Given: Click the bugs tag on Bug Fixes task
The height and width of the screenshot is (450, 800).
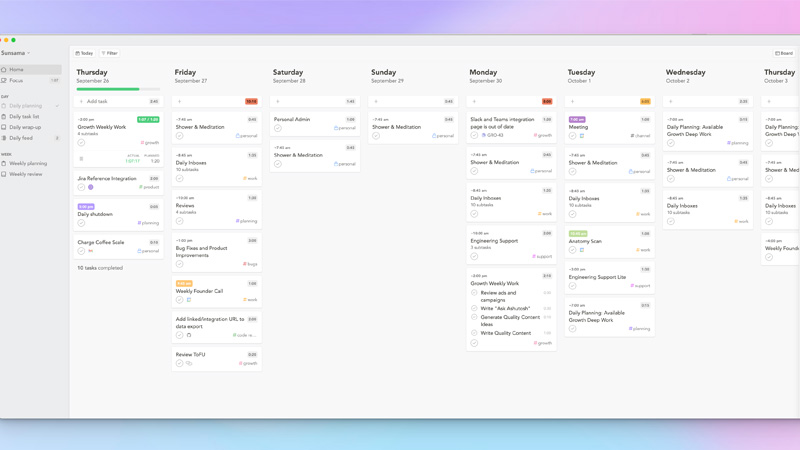Looking at the screenshot, I should (x=250, y=264).
